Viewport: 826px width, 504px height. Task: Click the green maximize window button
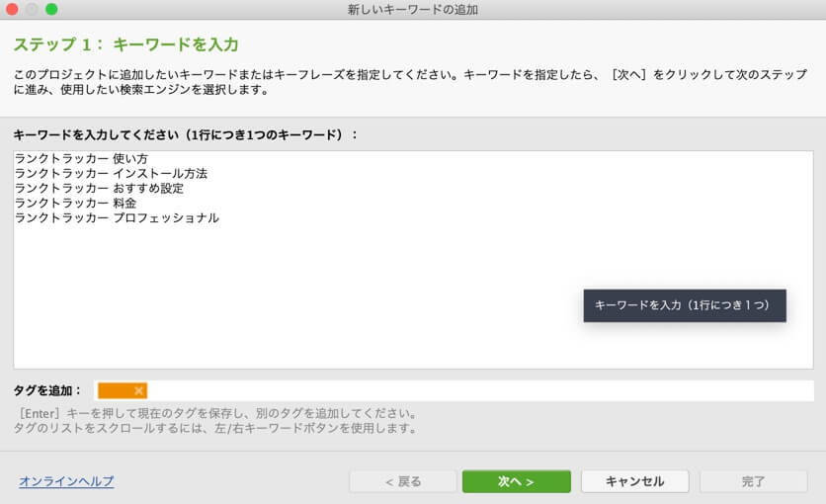pos(51,9)
